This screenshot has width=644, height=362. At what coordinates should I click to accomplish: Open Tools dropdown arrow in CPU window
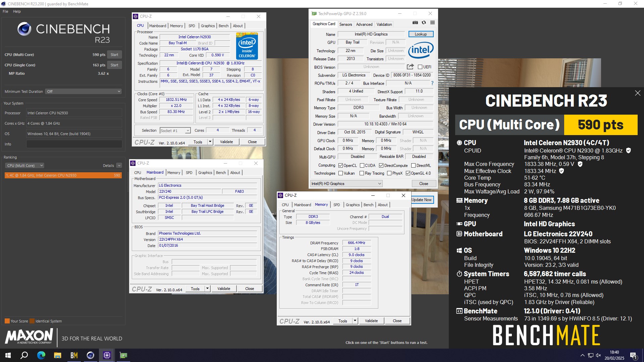tap(210, 142)
